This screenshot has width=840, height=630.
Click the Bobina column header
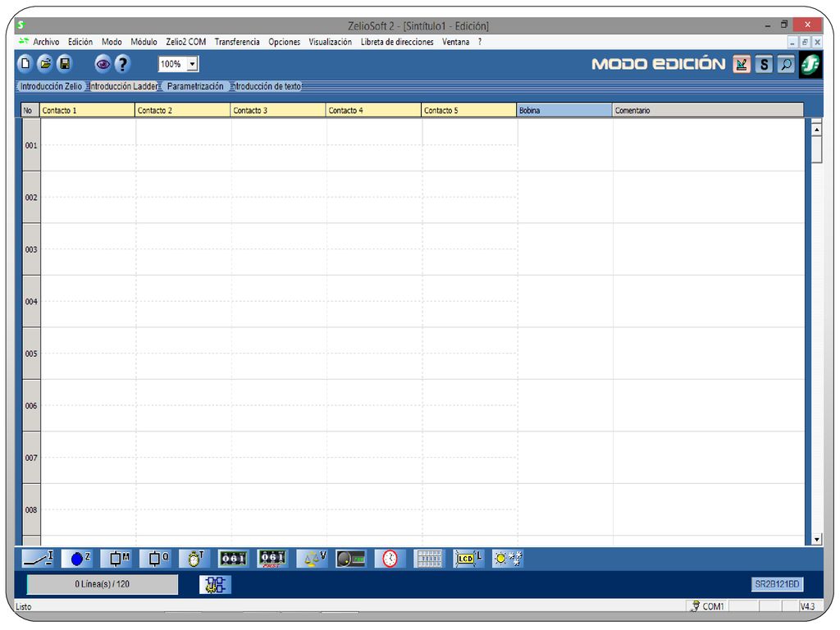(x=564, y=111)
